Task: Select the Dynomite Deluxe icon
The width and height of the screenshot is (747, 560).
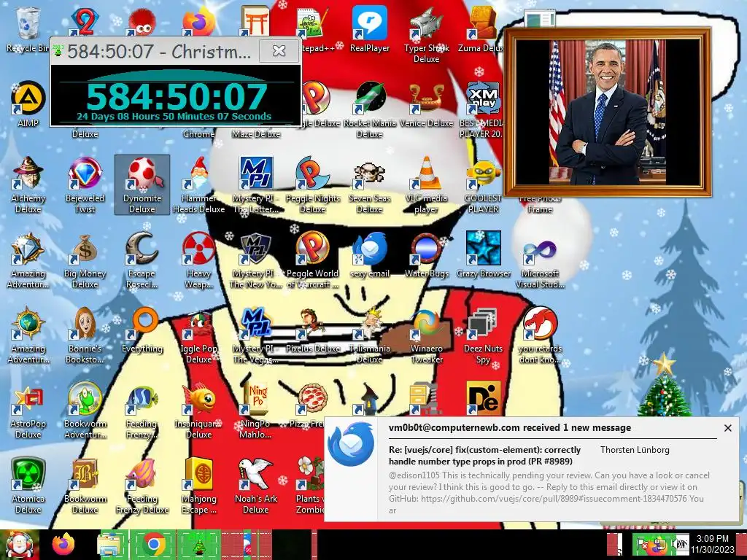Action: 142,186
